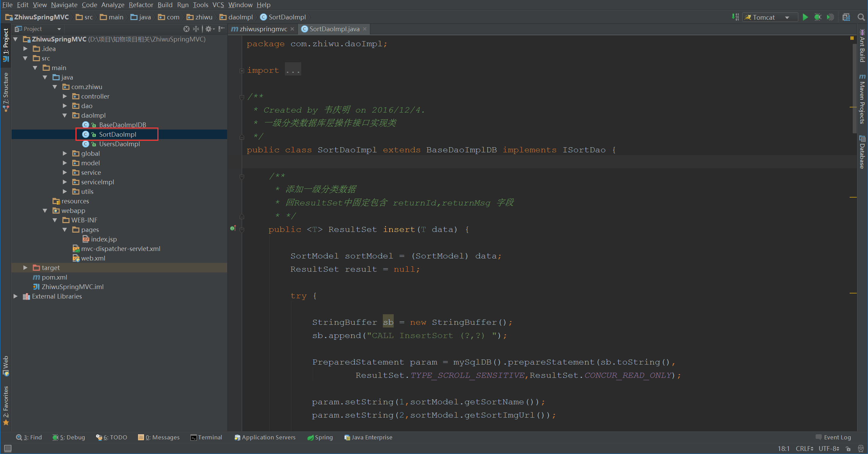Switch to the zhiwuspringmvc editor tab
The image size is (868, 454).
tap(263, 29)
